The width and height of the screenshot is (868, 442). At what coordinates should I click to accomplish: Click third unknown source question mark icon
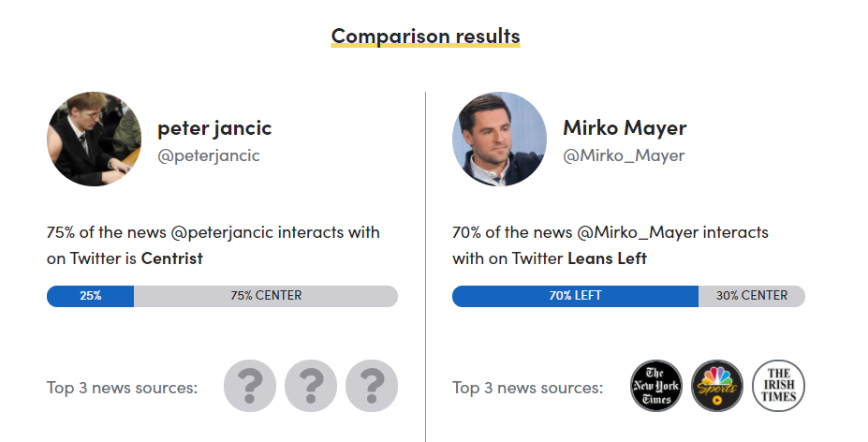(372, 386)
